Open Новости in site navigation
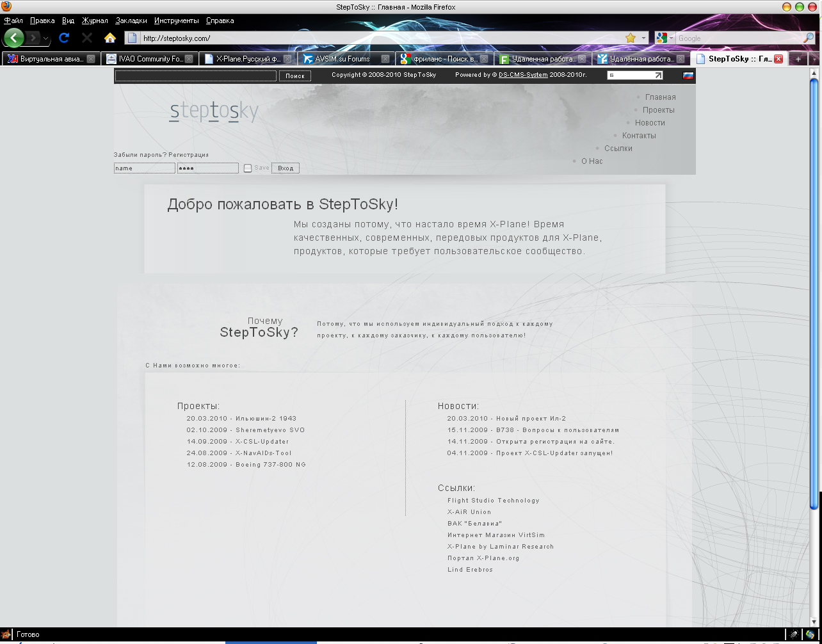 [650, 123]
